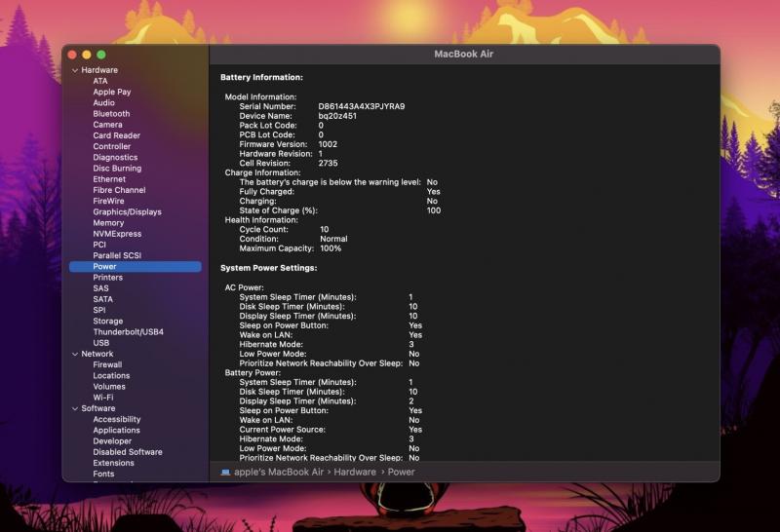Close the System Information window
Image resolution: width=780 pixels, height=532 pixels.
coord(72,55)
